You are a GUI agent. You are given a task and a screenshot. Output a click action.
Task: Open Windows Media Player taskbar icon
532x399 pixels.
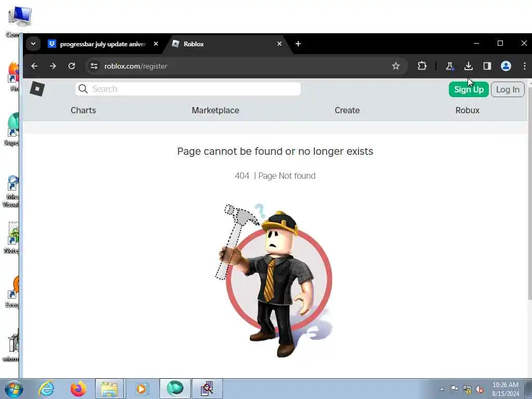[x=141, y=389]
